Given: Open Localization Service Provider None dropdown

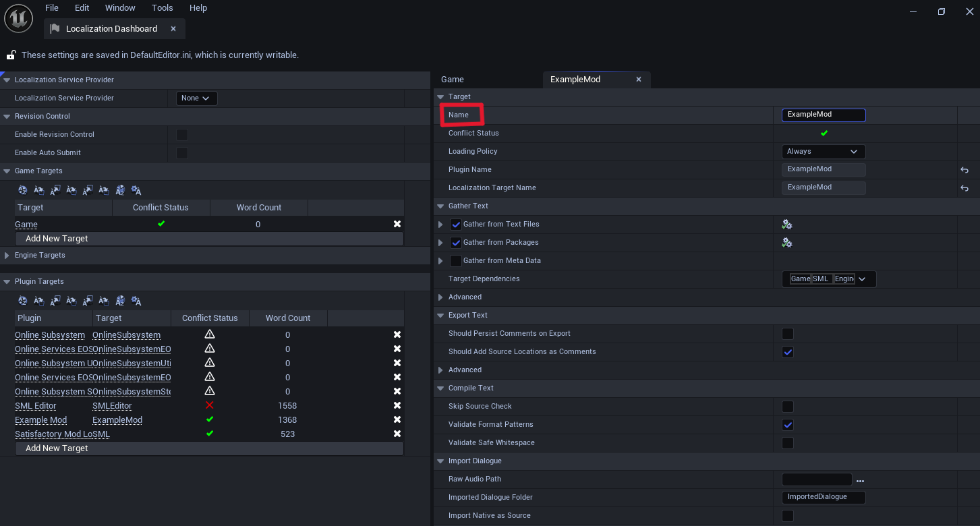Looking at the screenshot, I should point(197,98).
